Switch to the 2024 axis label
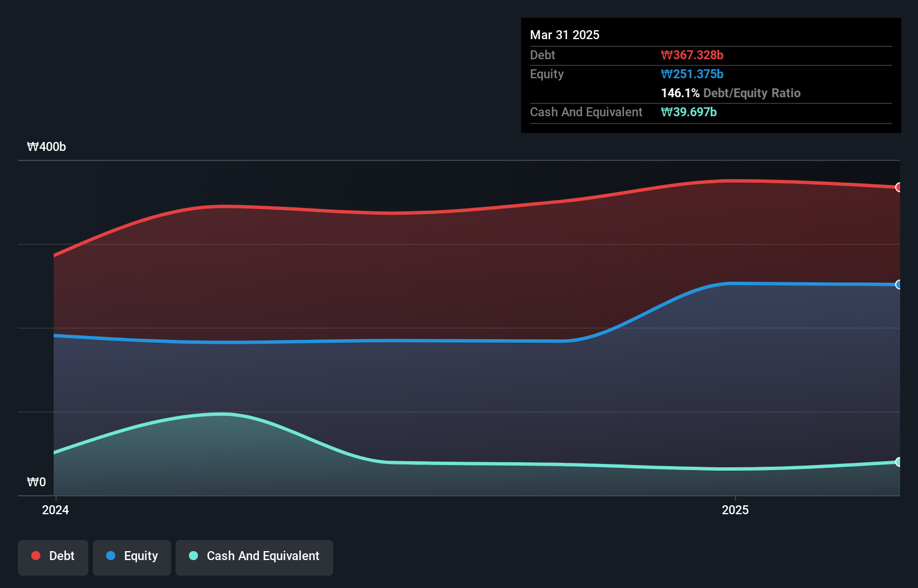918x588 pixels. click(55, 510)
